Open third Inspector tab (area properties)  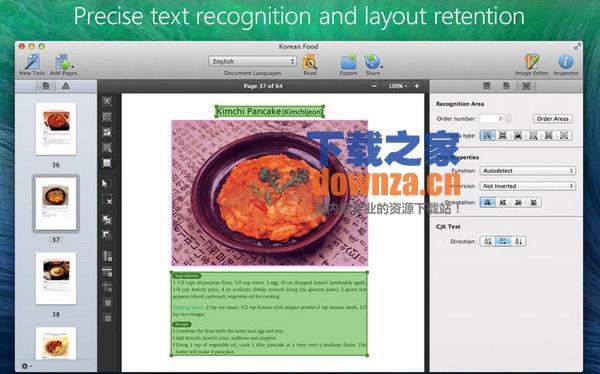[527, 86]
